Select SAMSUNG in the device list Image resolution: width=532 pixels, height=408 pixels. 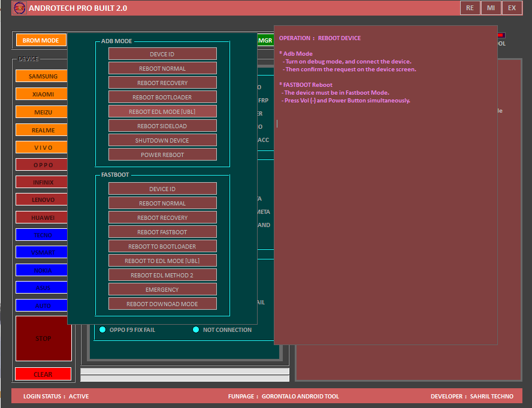pos(42,76)
